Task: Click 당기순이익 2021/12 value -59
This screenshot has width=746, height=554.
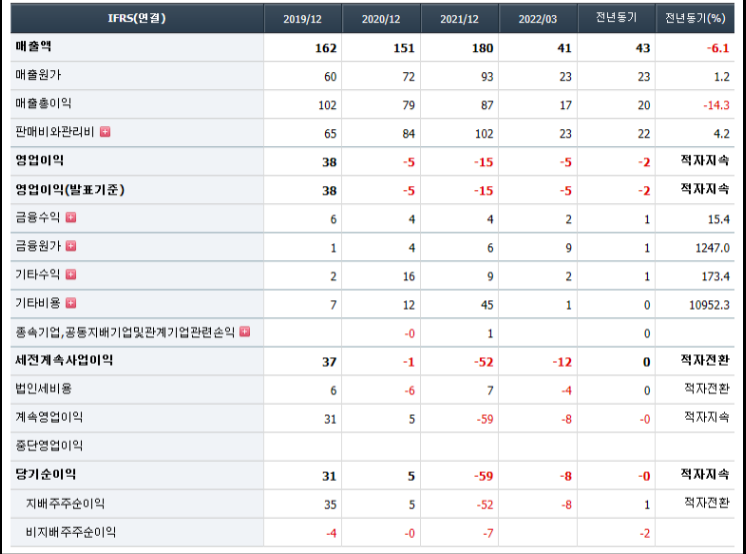Action: click(x=484, y=476)
